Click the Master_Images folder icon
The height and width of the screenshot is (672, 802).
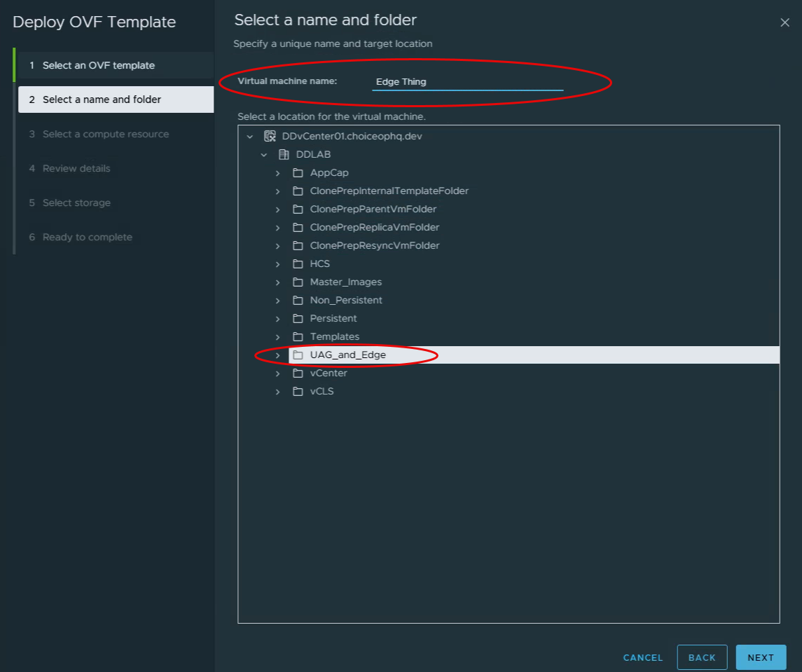pos(298,282)
